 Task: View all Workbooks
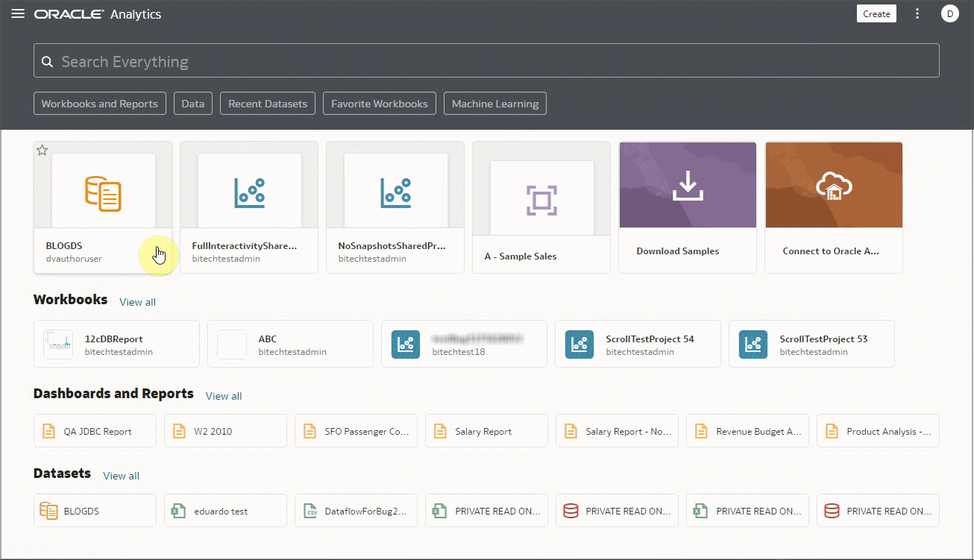[x=137, y=302]
